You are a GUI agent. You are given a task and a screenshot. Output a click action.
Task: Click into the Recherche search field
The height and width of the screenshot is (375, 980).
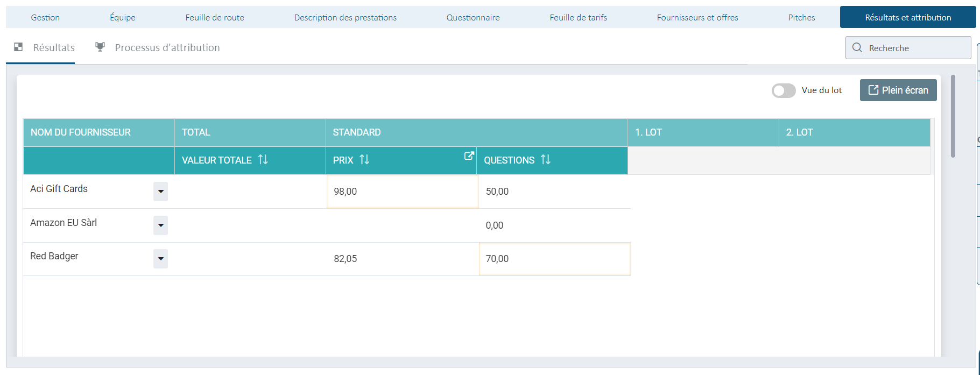click(908, 48)
